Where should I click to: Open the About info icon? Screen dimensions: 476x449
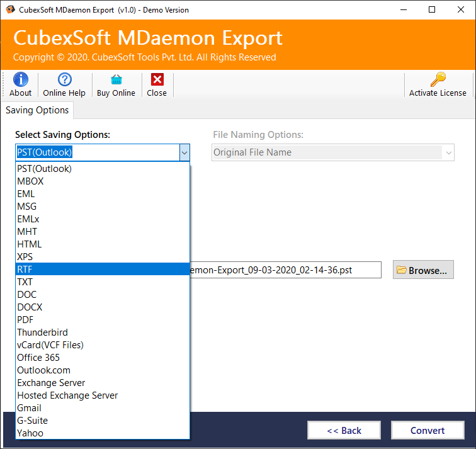(20, 80)
